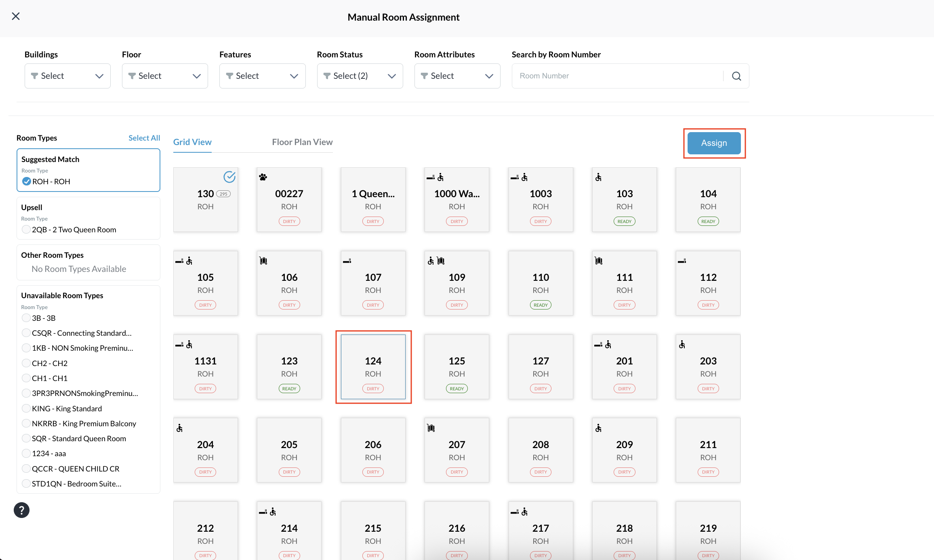Select QCCR - QUEEN CHILD CR type
This screenshot has height=560, width=934.
point(26,469)
